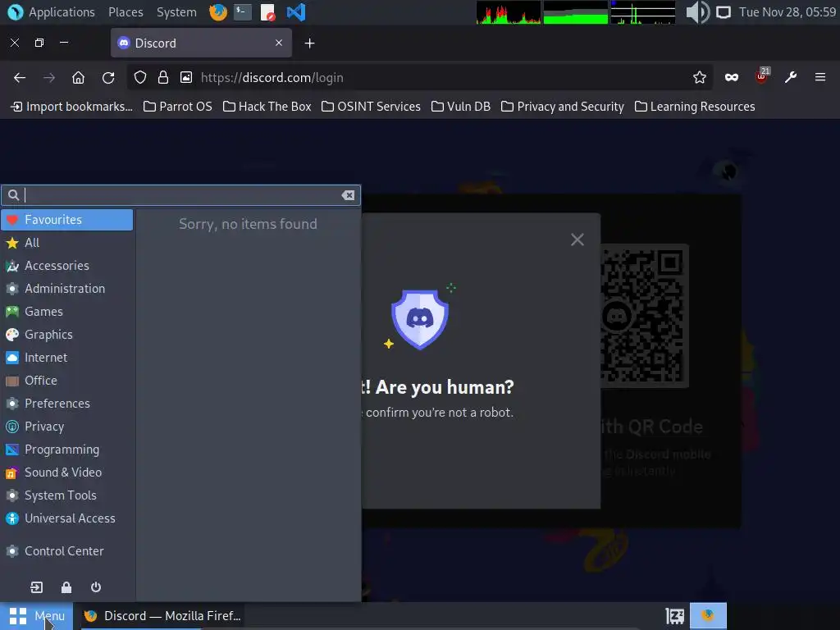Go back one page in Firefox

pyautogui.click(x=20, y=78)
